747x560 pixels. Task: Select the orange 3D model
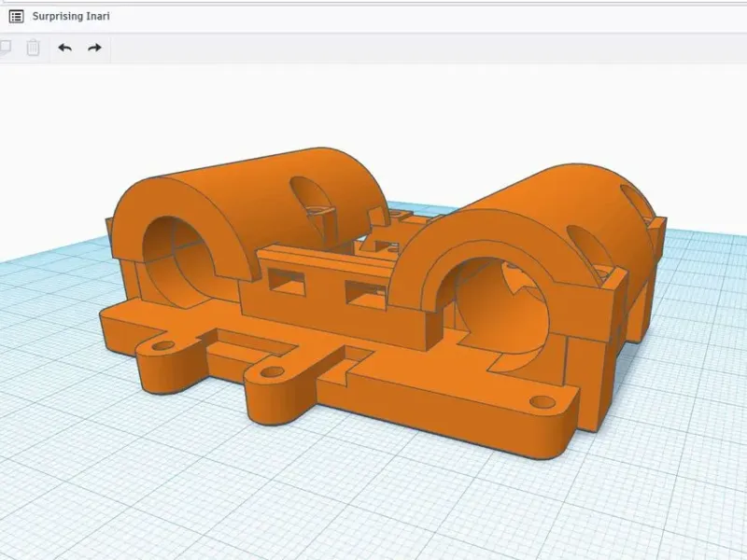click(381, 305)
